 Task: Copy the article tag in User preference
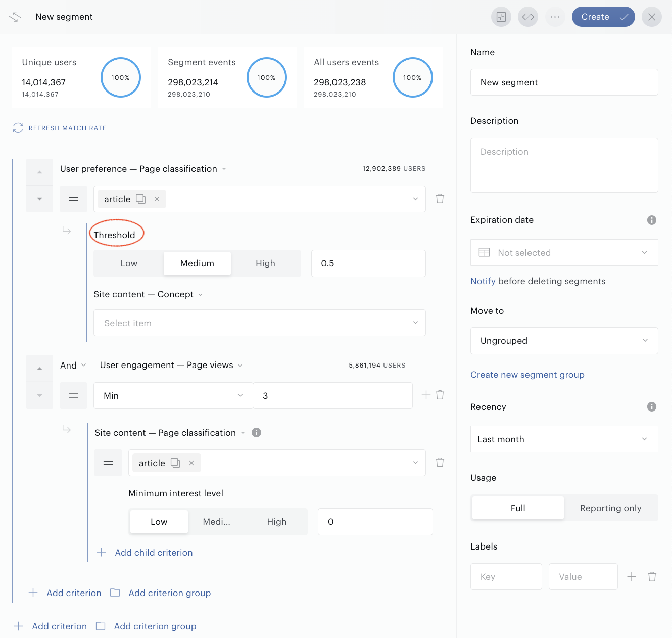coord(141,199)
